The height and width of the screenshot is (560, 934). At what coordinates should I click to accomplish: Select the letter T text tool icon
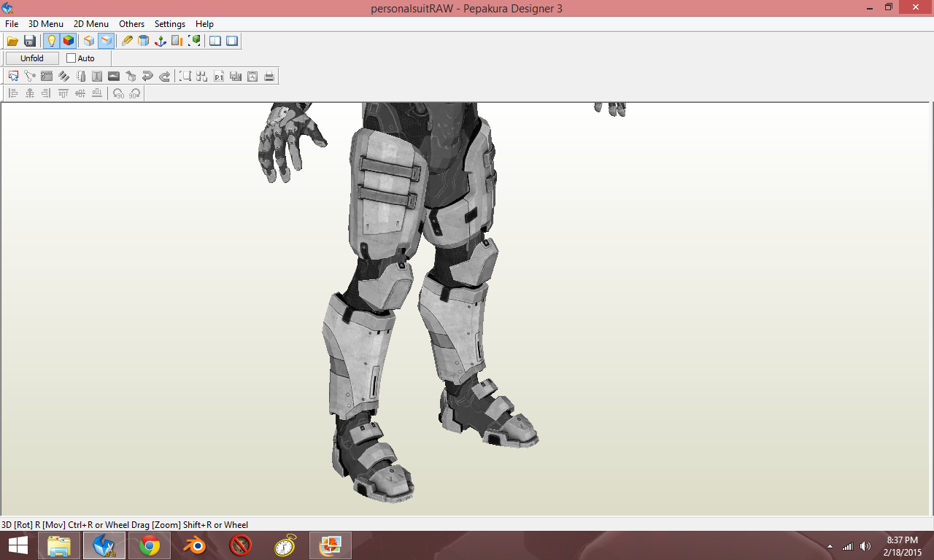[97, 76]
